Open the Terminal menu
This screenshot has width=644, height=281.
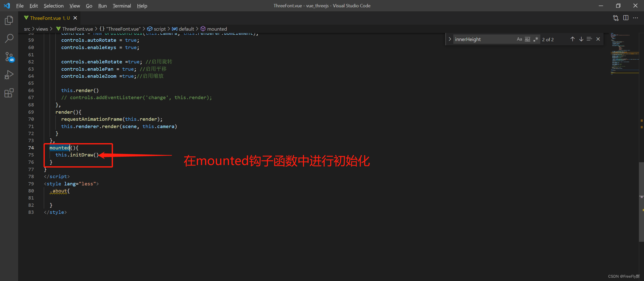122,6
